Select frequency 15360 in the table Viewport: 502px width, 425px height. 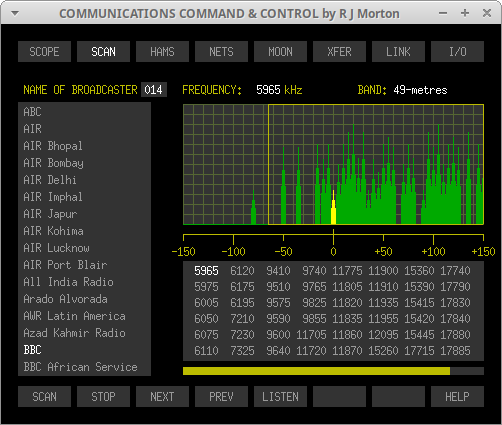pyautogui.click(x=419, y=271)
